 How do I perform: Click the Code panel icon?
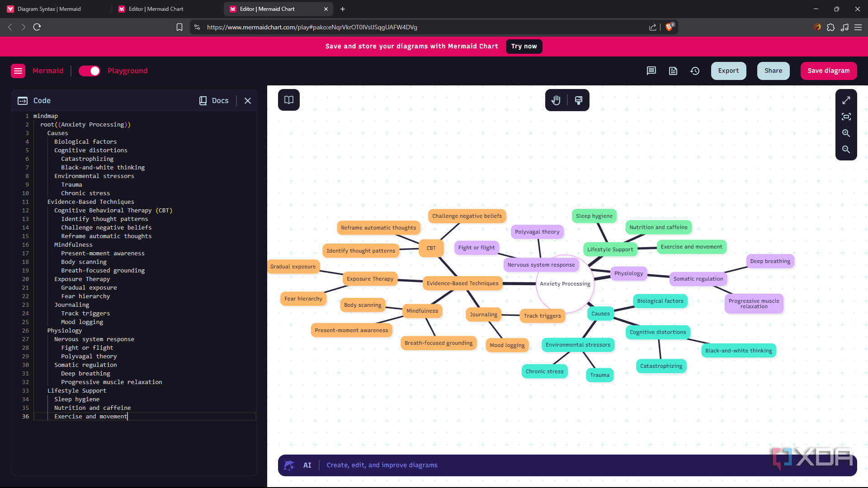(x=23, y=101)
